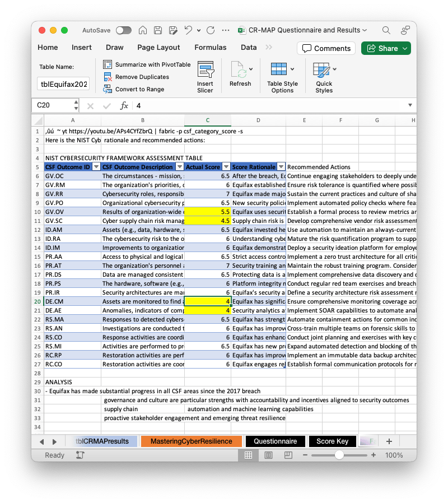The image size is (448, 503).
Task: Click the Save As icon with pencil
Action: click(173, 30)
